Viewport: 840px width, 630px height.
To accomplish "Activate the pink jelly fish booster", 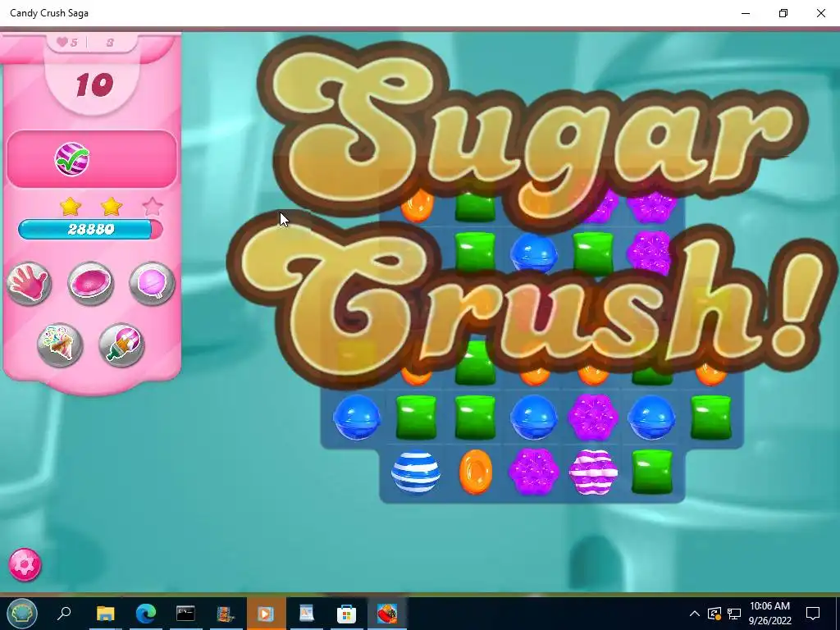I will pos(90,283).
